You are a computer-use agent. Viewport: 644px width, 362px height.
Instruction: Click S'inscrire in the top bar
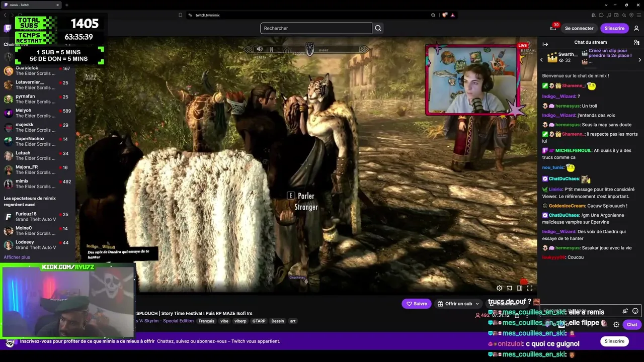(614, 28)
